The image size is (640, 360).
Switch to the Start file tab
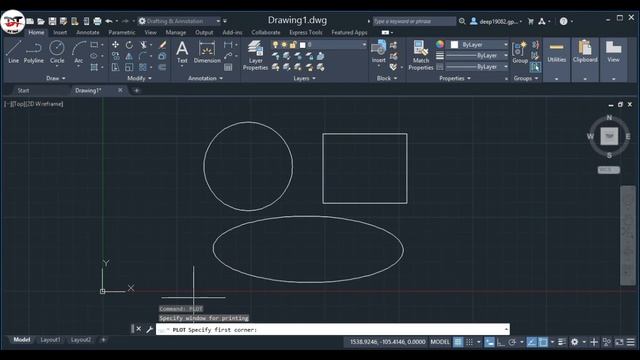[x=23, y=91]
